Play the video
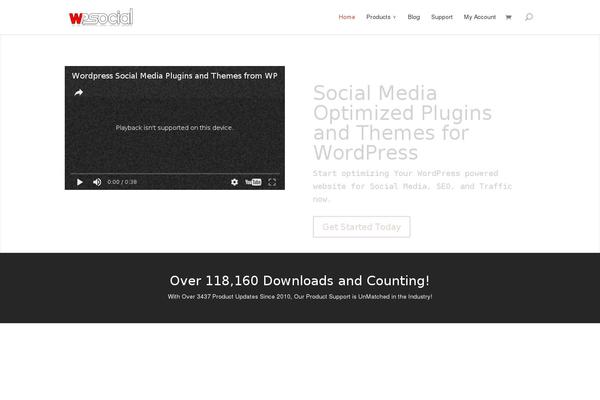Image resolution: width=600 pixels, height=400 pixels. pyautogui.click(x=80, y=182)
